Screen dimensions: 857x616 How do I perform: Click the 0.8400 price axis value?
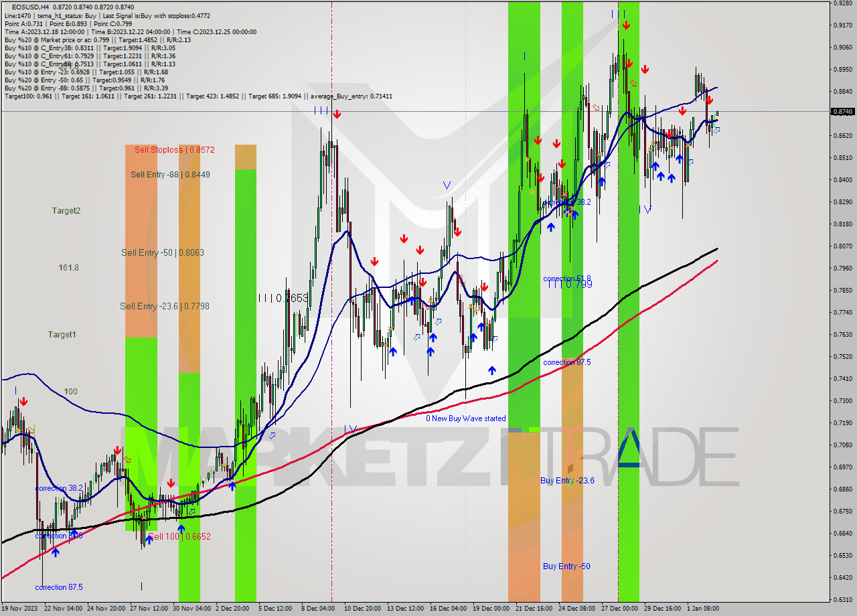[x=843, y=179]
